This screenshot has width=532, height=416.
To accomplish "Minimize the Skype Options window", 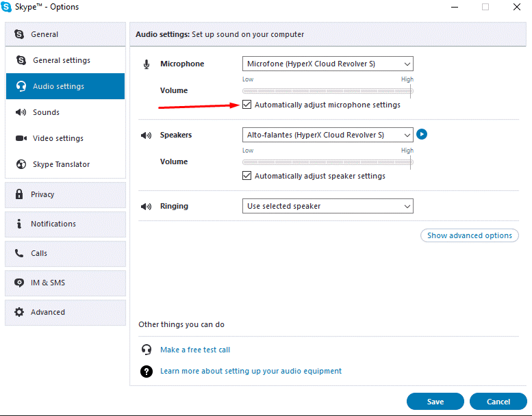I will click(x=455, y=7).
